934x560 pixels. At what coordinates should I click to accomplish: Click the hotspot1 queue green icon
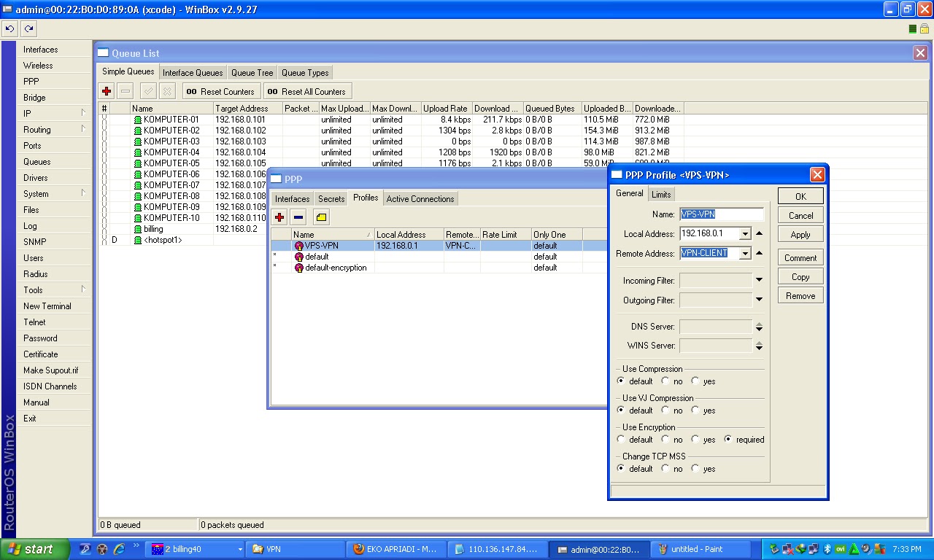(138, 240)
